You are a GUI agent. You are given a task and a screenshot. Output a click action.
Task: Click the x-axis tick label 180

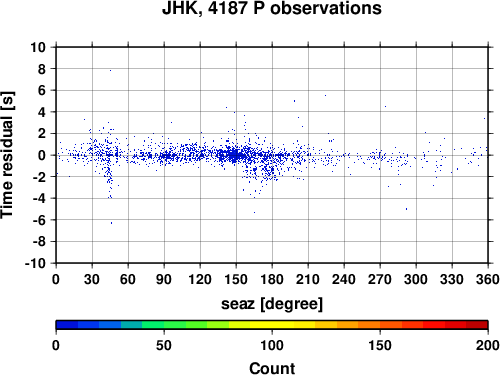coord(272,279)
